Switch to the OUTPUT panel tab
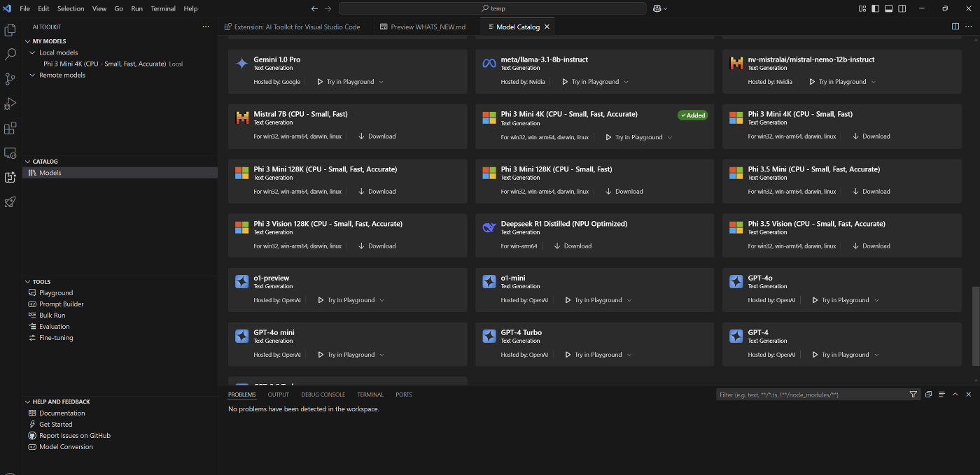Screen dimensions: 980x475 (x=279, y=395)
